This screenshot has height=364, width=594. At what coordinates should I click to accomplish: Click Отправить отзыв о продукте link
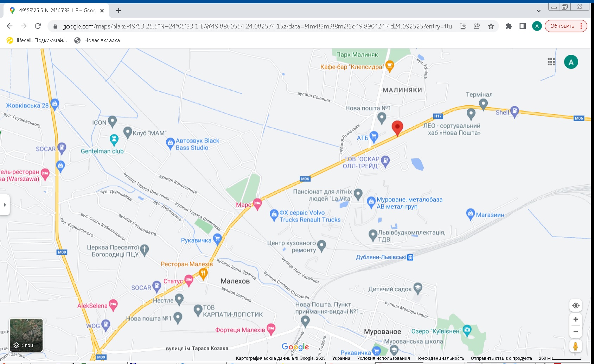[x=502, y=358]
